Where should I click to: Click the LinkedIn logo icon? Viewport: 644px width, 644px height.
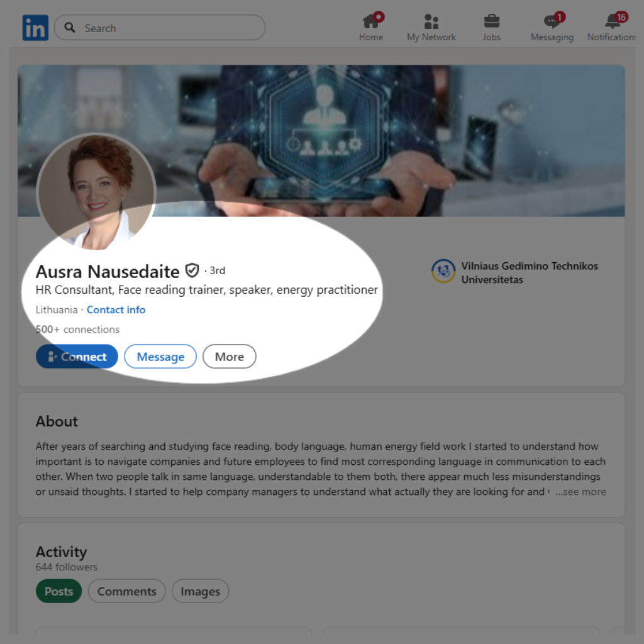(x=35, y=28)
